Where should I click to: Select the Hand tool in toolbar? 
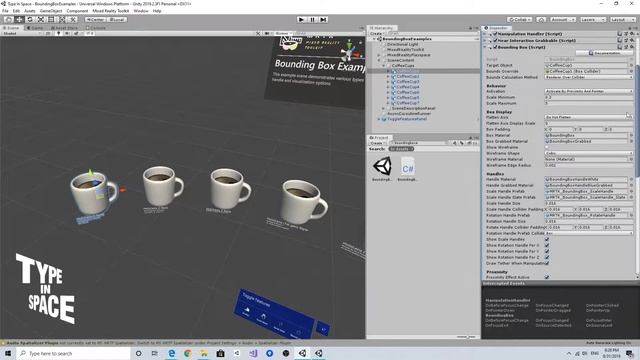8,19
